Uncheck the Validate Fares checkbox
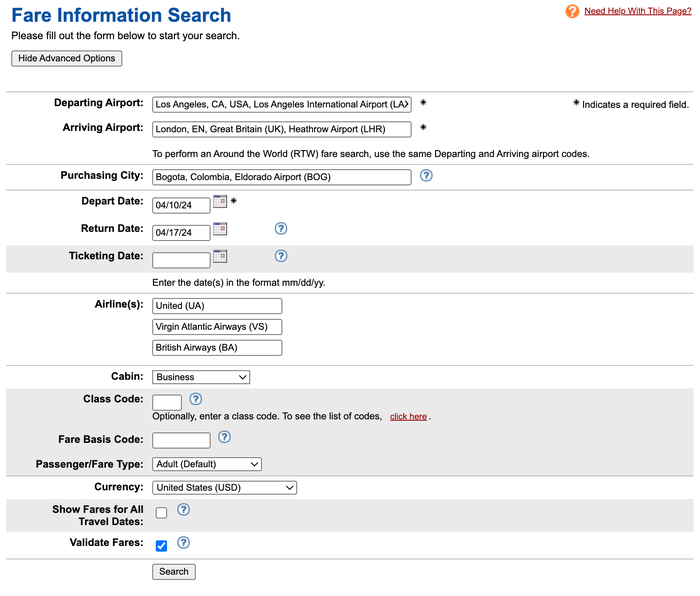 coord(161,546)
